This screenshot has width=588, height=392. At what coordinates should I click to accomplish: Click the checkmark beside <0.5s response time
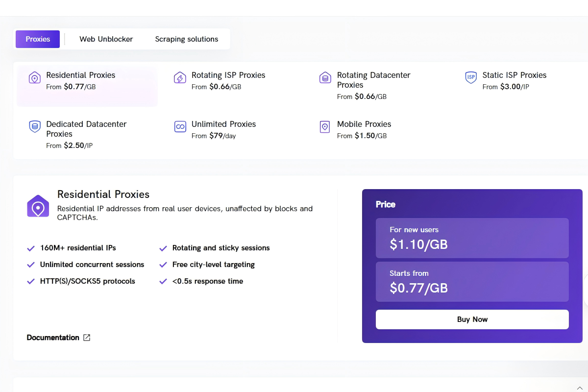[x=163, y=281]
